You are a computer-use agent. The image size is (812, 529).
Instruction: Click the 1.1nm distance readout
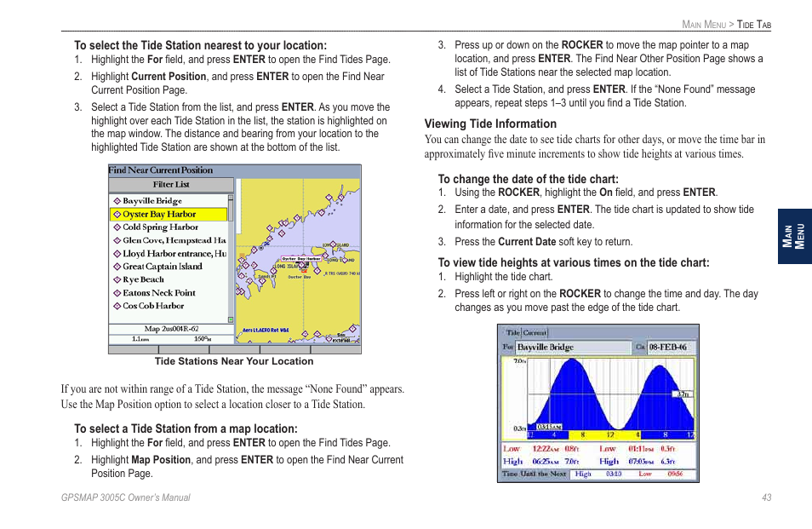[x=140, y=339]
